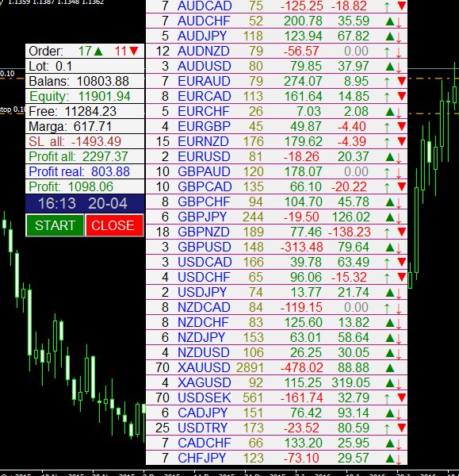Click the red down arrow on the AUDNZD row

pos(399,52)
